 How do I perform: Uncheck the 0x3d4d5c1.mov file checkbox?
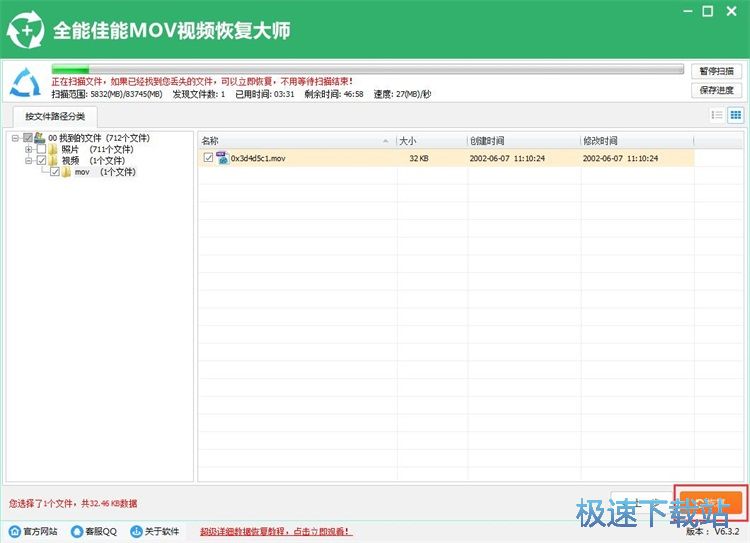(x=208, y=157)
